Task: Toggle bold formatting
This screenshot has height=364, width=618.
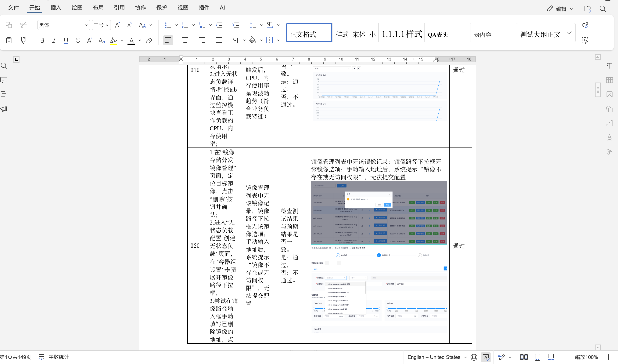Action: tap(42, 40)
